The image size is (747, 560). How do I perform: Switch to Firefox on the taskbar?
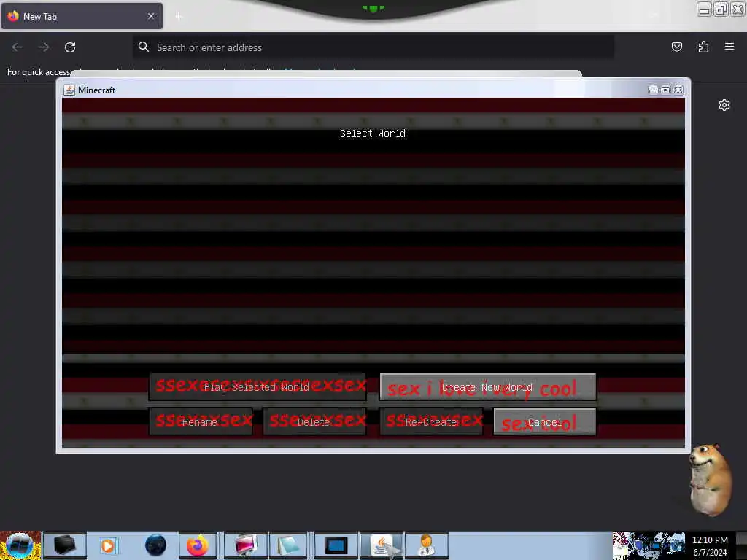197,545
